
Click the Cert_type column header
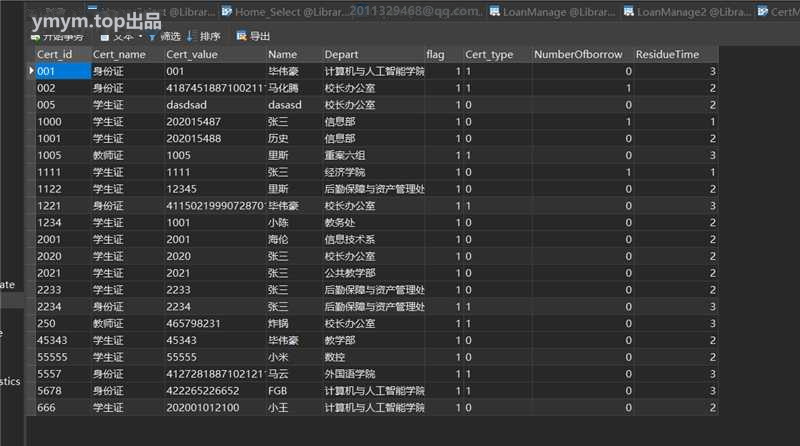click(489, 54)
